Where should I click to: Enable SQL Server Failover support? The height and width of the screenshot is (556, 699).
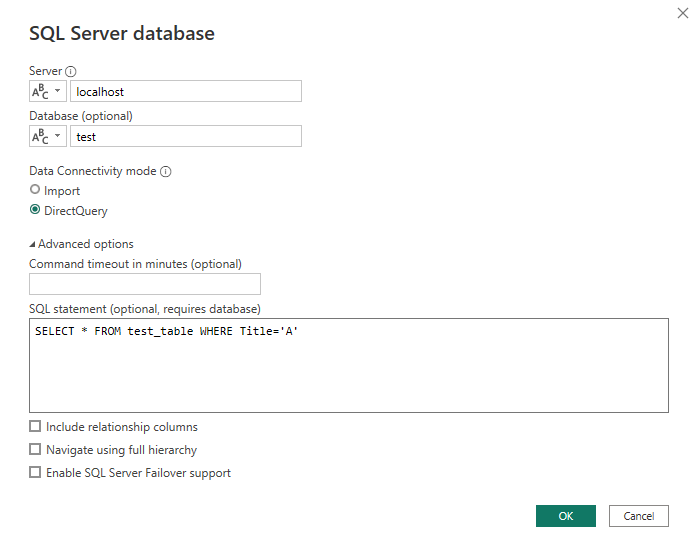coord(36,473)
